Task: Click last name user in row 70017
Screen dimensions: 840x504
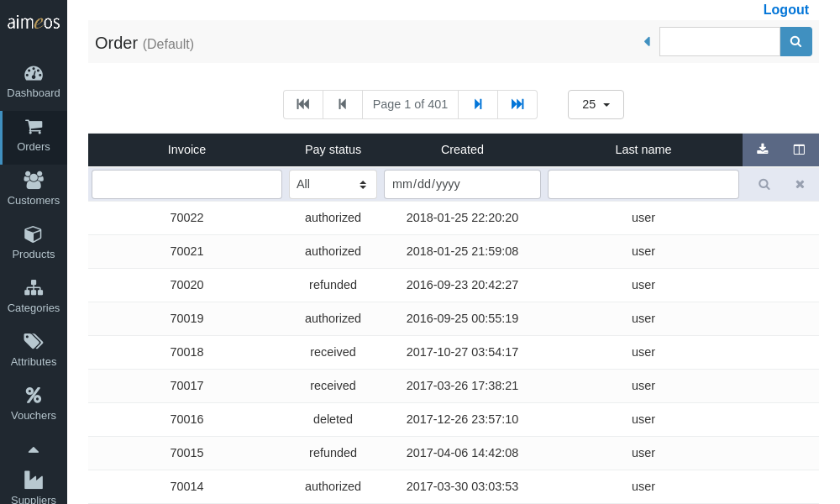Action: coord(643,386)
